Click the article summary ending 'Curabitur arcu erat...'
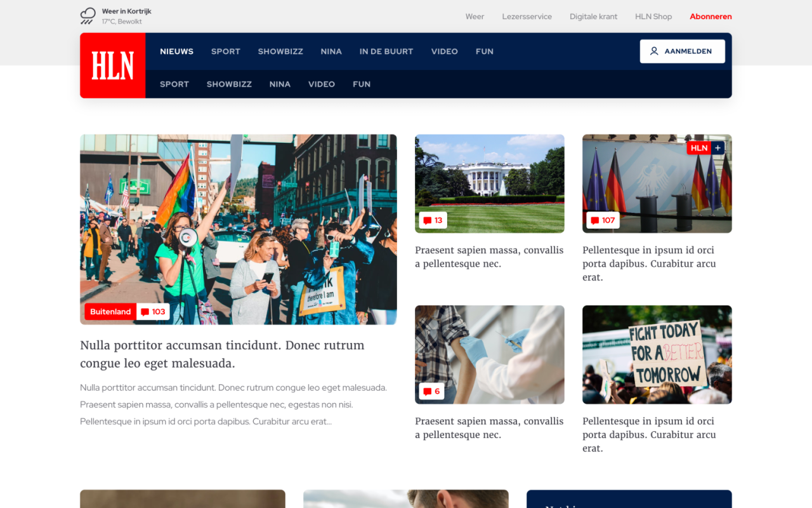Image resolution: width=812 pixels, height=508 pixels. pos(233,404)
